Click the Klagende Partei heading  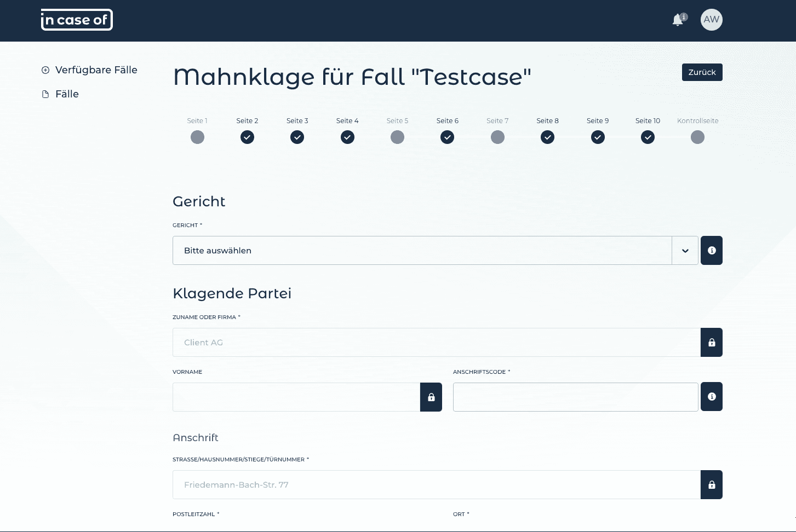(x=232, y=293)
